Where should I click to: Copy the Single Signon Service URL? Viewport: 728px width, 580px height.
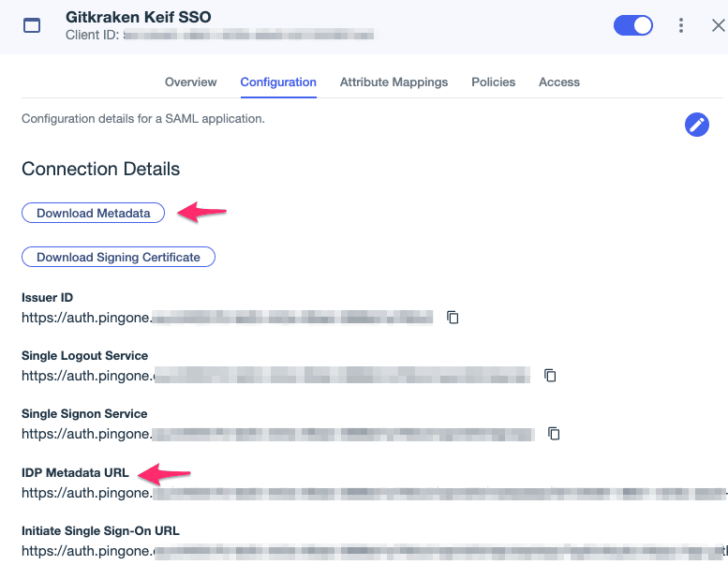coord(554,434)
